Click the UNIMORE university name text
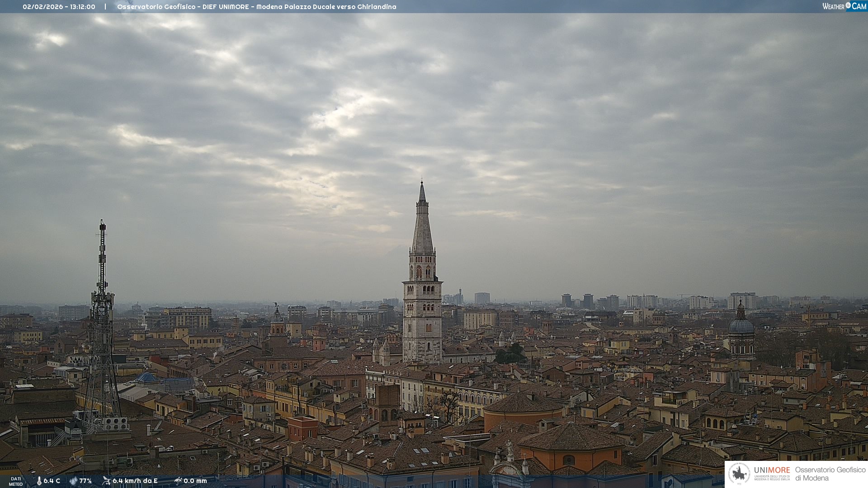Screen dimensions: 868x488 772,471
